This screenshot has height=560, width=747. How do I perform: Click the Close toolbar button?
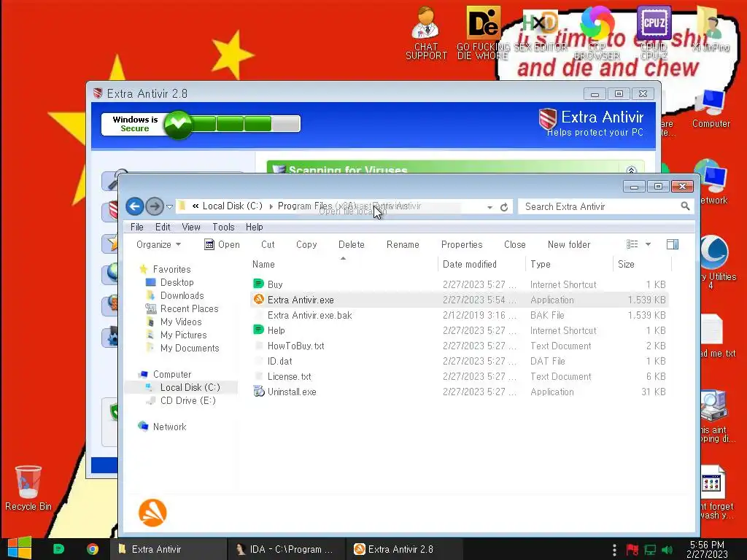click(x=515, y=245)
